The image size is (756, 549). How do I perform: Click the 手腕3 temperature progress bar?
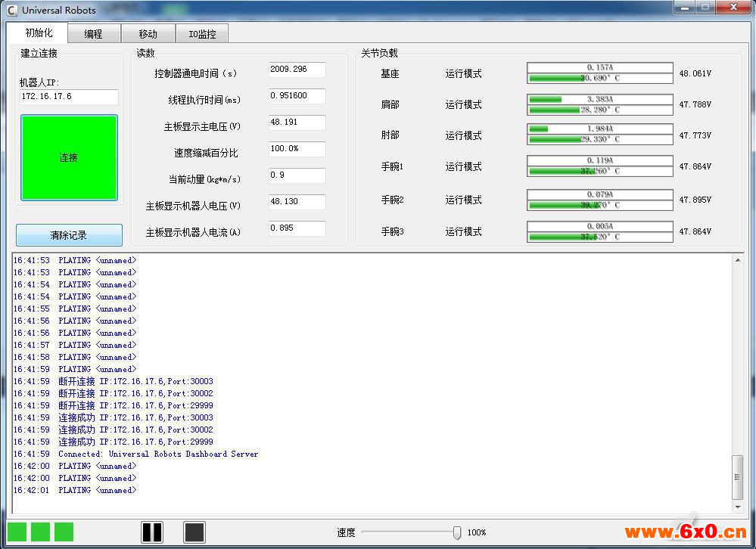600,237
